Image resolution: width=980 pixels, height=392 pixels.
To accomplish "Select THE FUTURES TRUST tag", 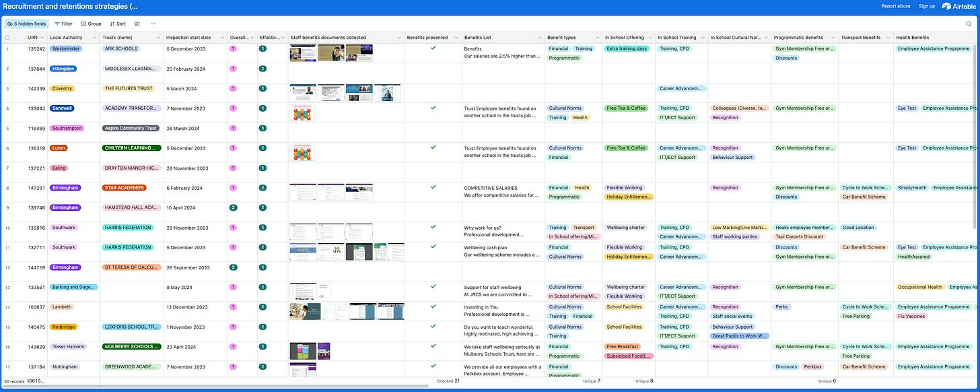I will coord(129,88).
